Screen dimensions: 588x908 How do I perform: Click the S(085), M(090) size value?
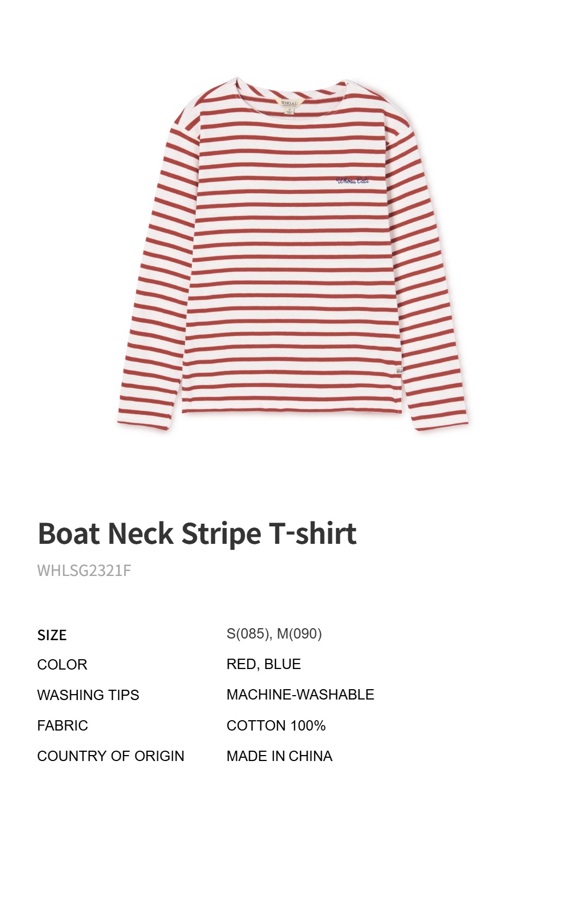click(x=274, y=634)
